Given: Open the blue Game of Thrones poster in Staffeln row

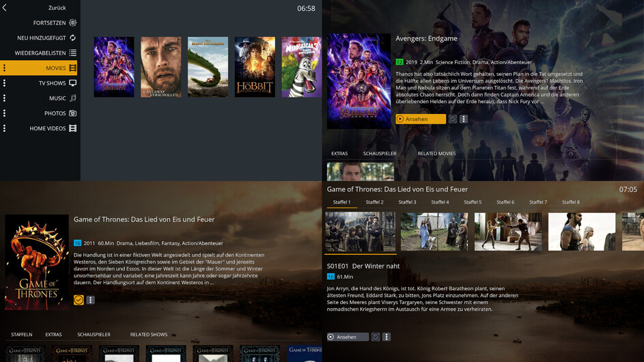Looking at the screenshot, I should [x=305, y=354].
